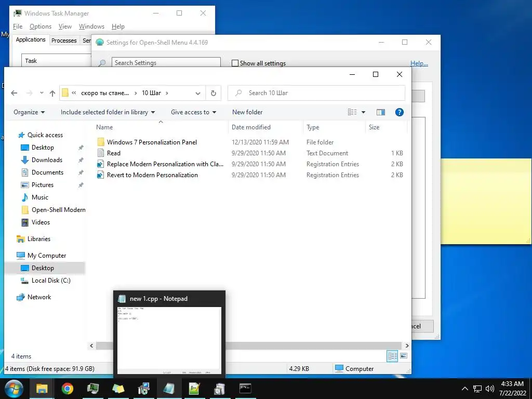This screenshot has height=399, width=532.
Task: Switch to details view in status bar
Action: click(392, 356)
